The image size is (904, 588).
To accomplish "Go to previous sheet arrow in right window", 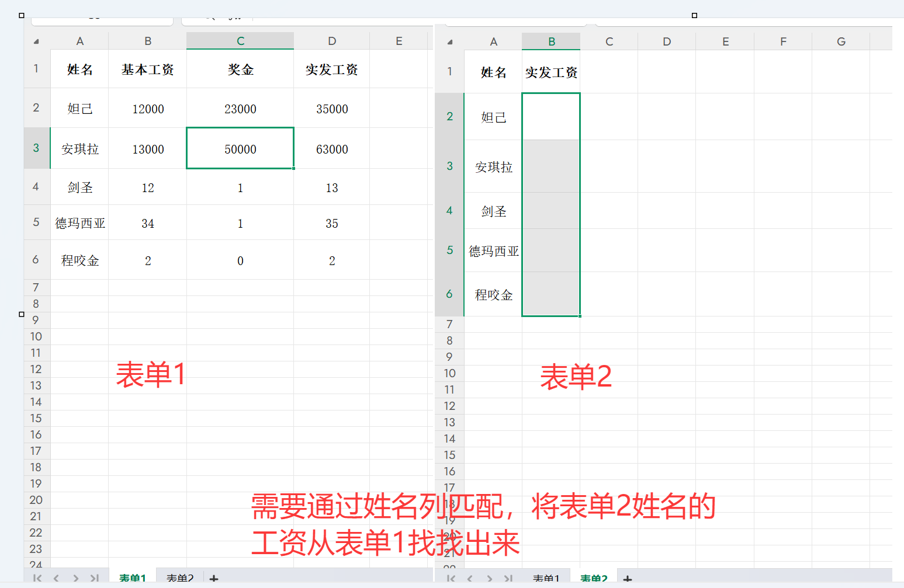I will (470, 579).
